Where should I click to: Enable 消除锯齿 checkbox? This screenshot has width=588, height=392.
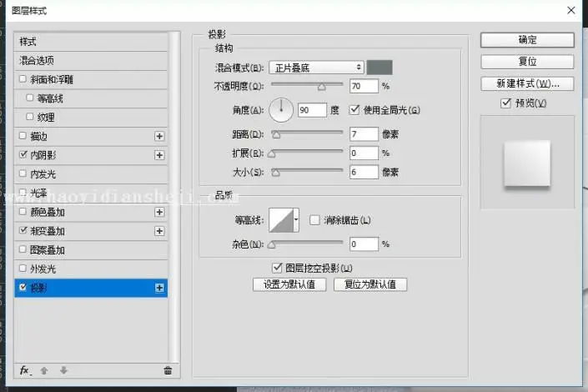314,220
